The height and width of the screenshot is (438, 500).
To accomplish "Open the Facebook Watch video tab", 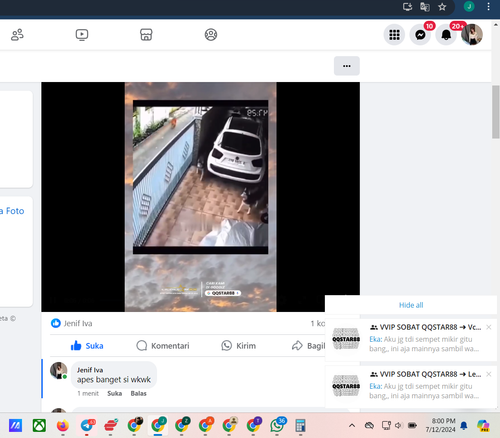I will click(82, 35).
